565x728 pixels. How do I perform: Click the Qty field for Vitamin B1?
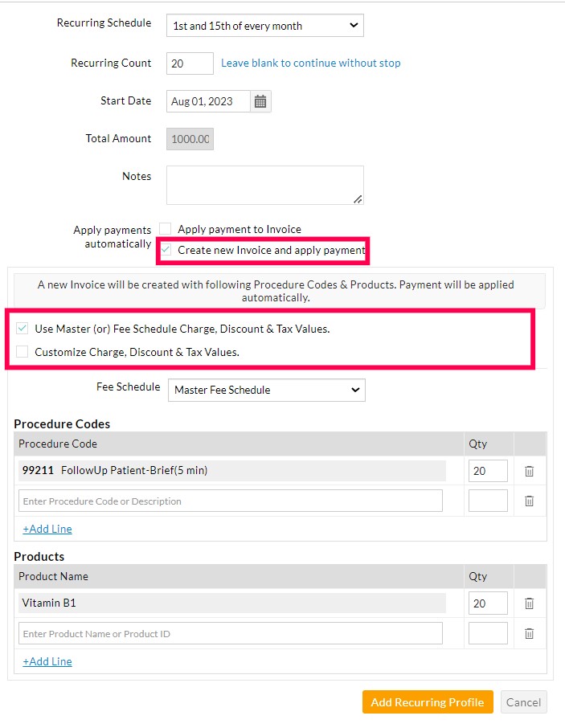pos(488,603)
